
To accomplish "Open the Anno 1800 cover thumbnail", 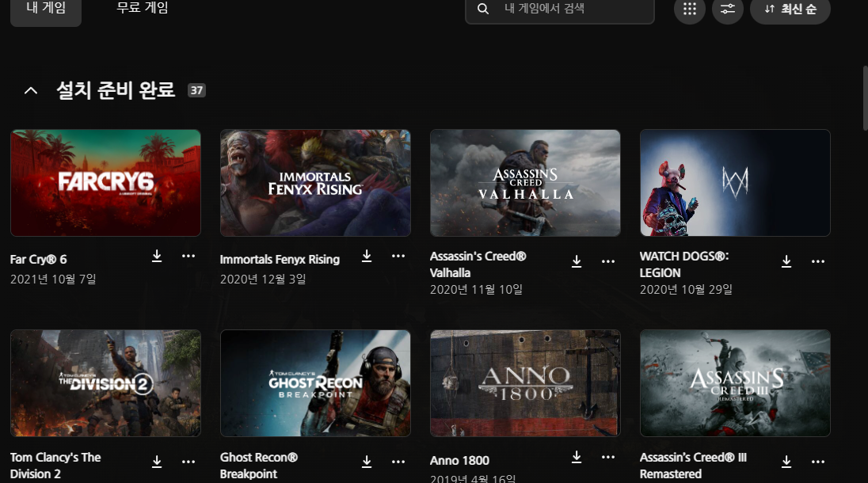I will pyautogui.click(x=525, y=383).
